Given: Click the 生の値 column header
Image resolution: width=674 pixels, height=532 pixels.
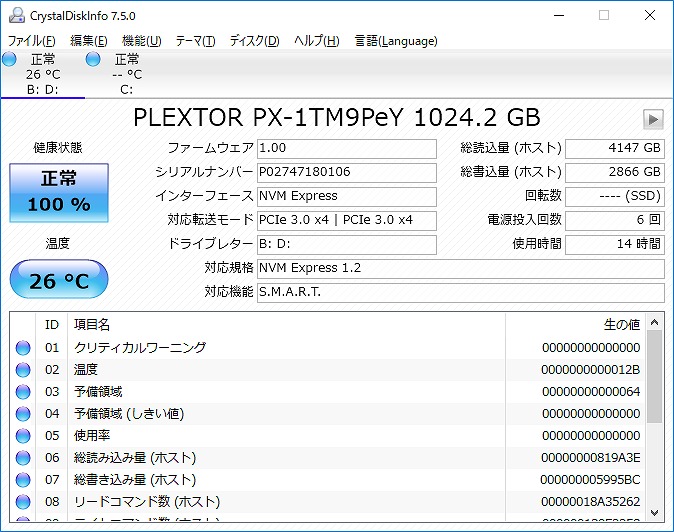Looking at the screenshot, I should click(620, 324).
